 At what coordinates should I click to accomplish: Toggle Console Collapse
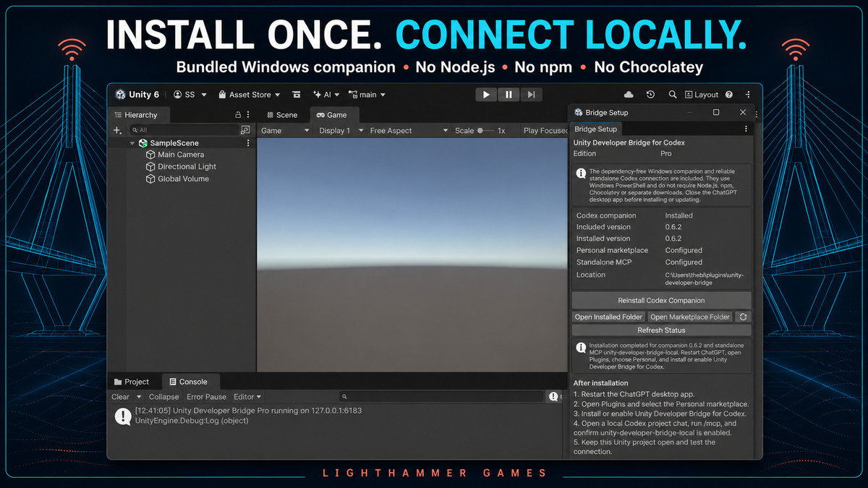point(163,397)
